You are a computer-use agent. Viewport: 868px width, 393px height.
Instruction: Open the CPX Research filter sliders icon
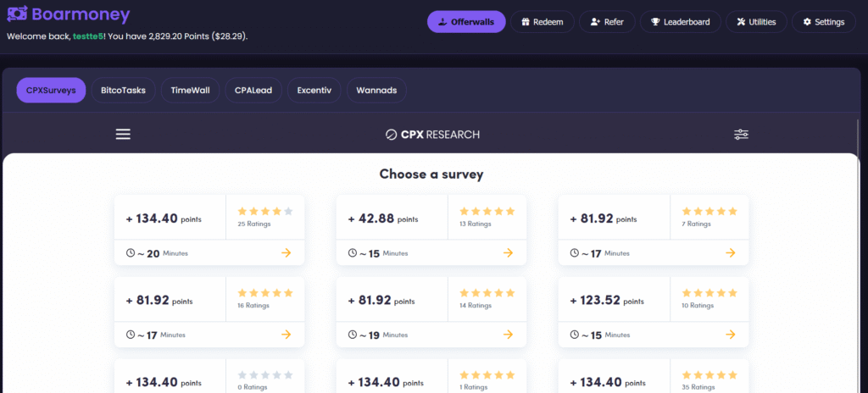[741, 135]
